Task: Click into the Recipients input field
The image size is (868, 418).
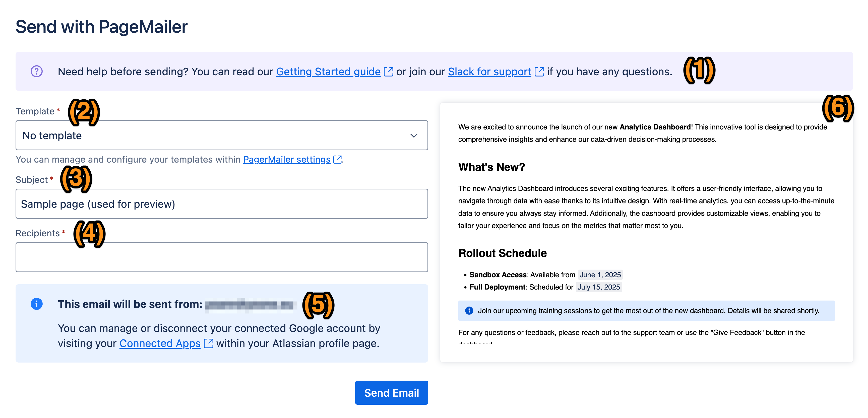Action: click(222, 257)
